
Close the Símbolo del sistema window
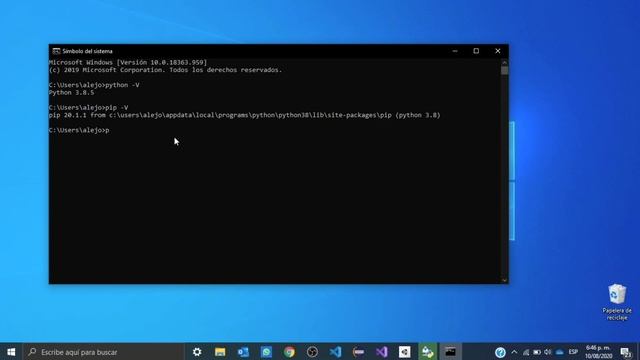coord(498,51)
